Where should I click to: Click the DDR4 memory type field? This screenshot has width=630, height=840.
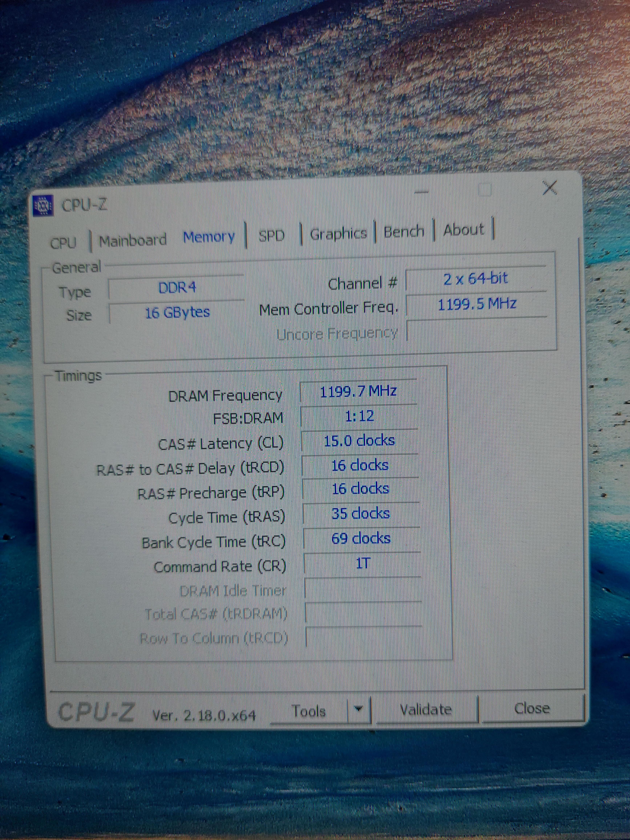tap(177, 288)
